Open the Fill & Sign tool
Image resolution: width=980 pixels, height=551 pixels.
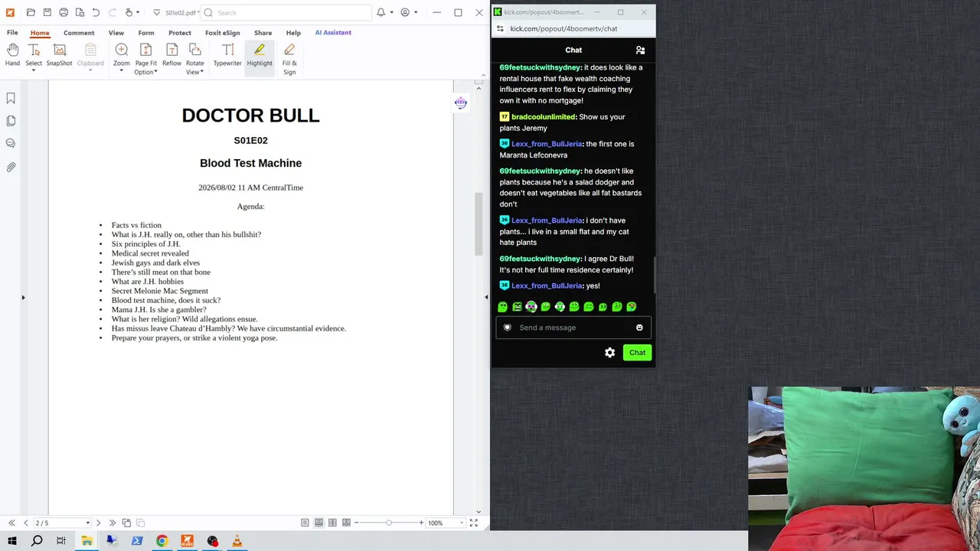289,59
